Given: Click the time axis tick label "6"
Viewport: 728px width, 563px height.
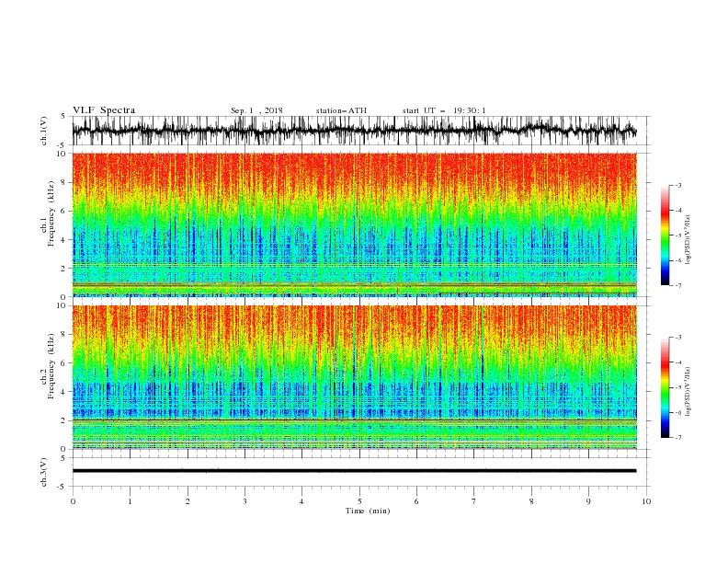Looking at the screenshot, I should click(417, 501).
